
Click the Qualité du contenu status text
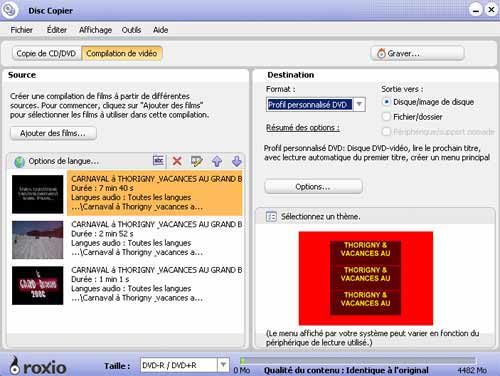pos(346,370)
